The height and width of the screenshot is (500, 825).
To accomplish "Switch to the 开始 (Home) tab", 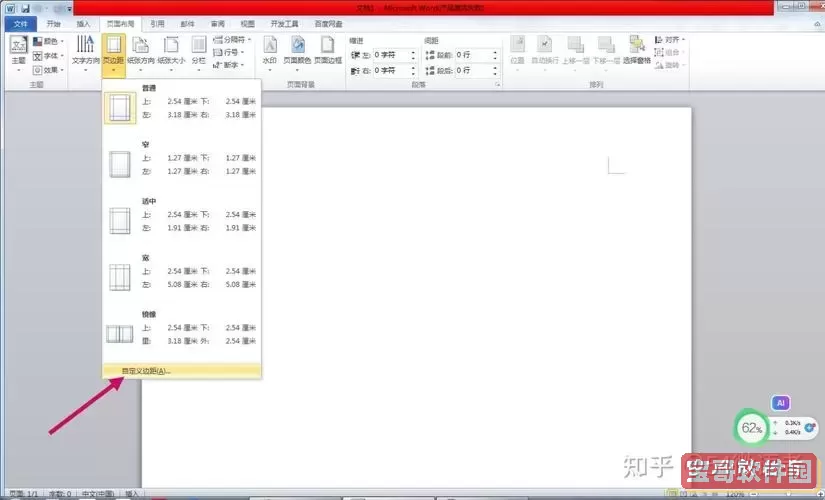I will [53, 24].
